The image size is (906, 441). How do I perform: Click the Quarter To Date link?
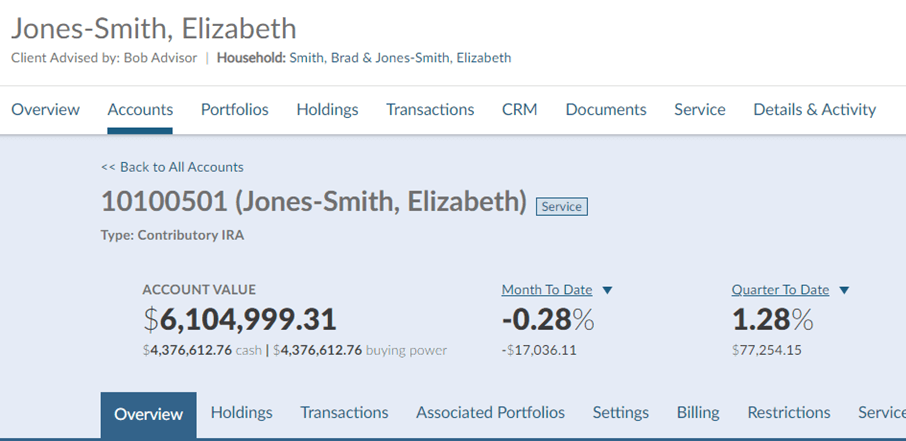click(x=780, y=290)
